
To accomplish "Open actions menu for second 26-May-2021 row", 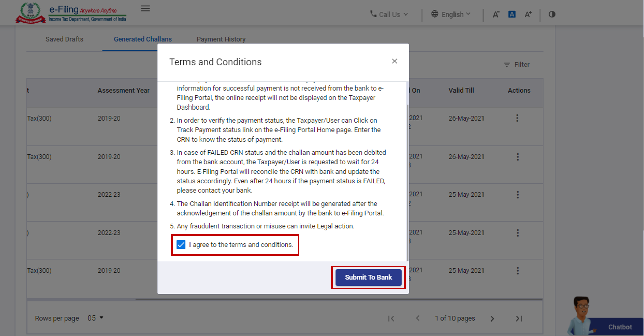I will point(518,157).
